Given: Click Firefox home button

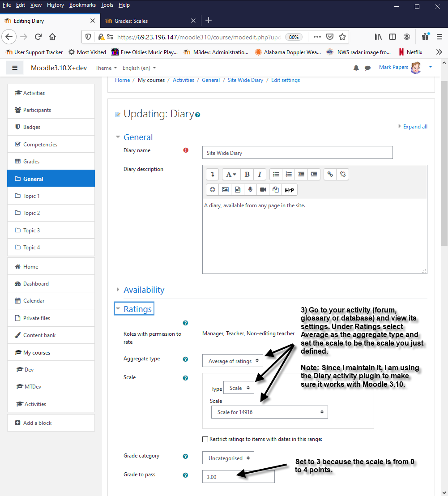Looking at the screenshot, I should pos(52,37).
